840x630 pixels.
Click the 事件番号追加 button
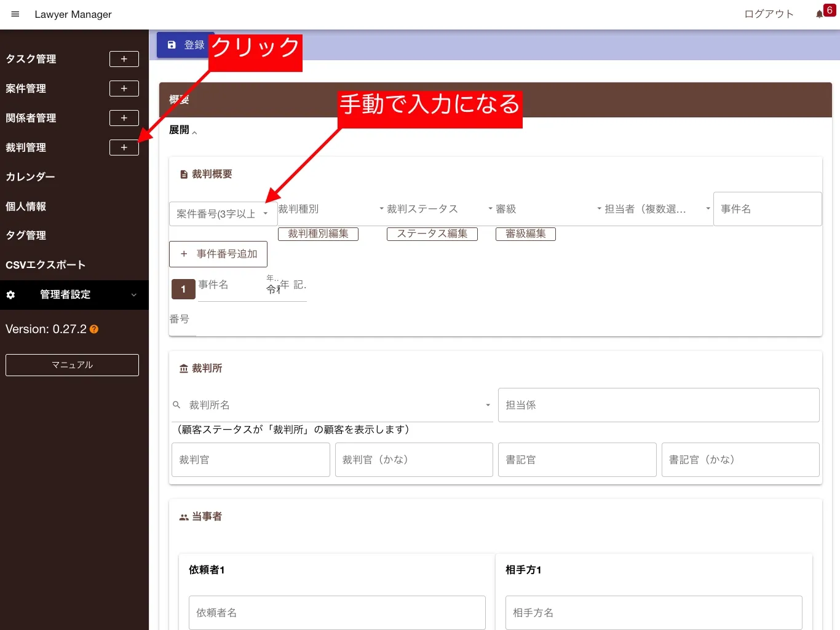coord(218,254)
